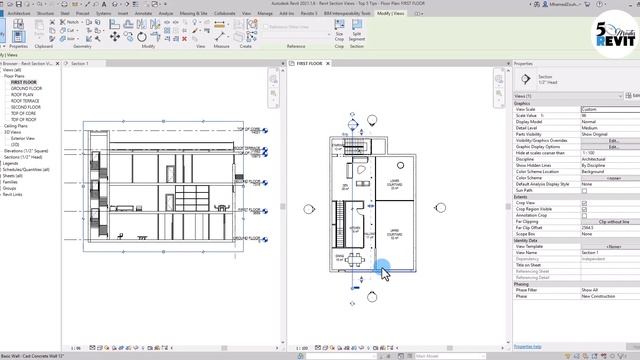Open the Architecture ribbon tab
640x360 pixels.
(19, 13)
